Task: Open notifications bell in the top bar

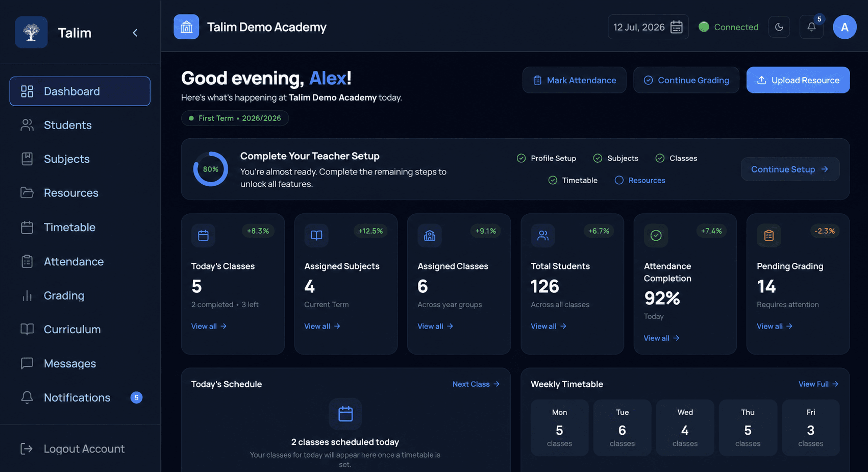Action: coord(811,27)
